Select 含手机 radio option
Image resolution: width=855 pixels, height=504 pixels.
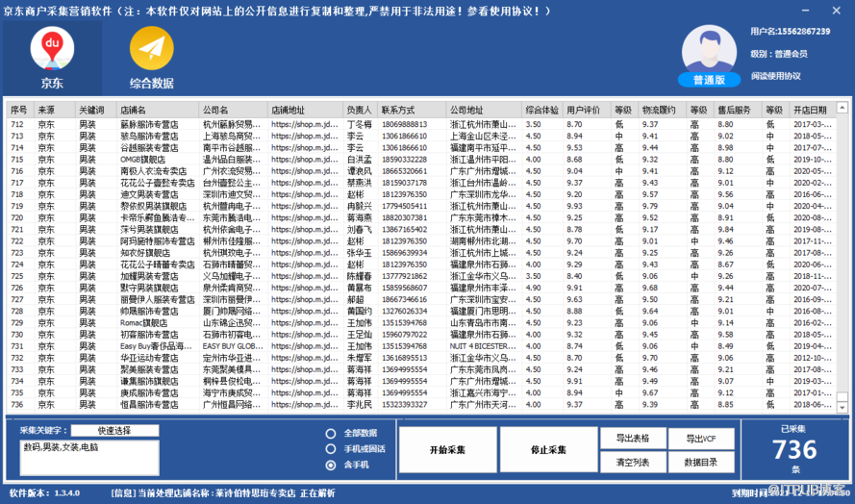tap(331, 465)
